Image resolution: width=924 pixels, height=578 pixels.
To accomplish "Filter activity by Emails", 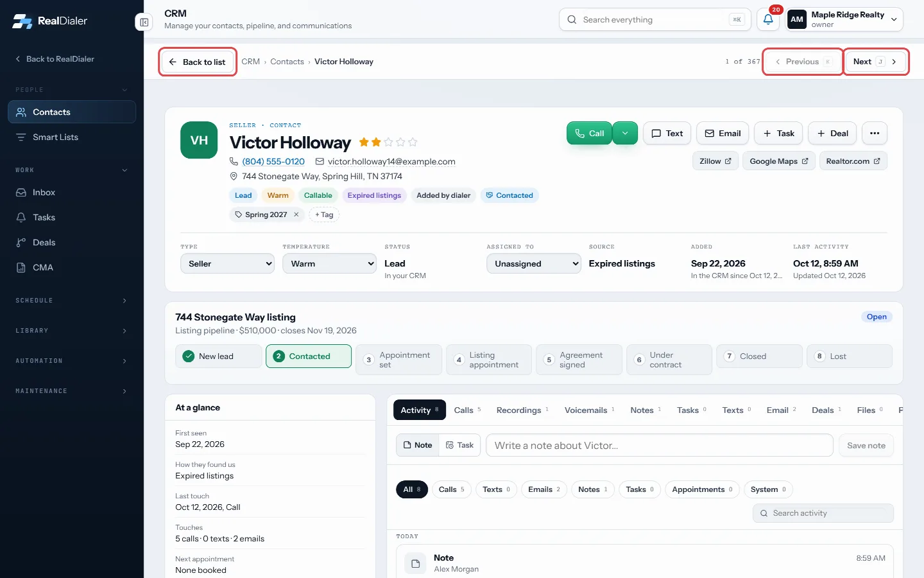I will [544, 489].
